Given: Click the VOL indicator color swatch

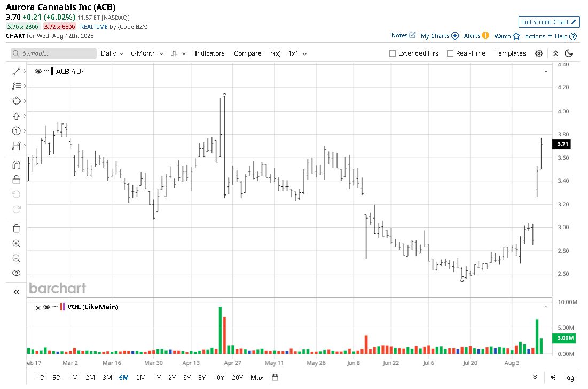Looking at the screenshot, I should tap(62, 307).
